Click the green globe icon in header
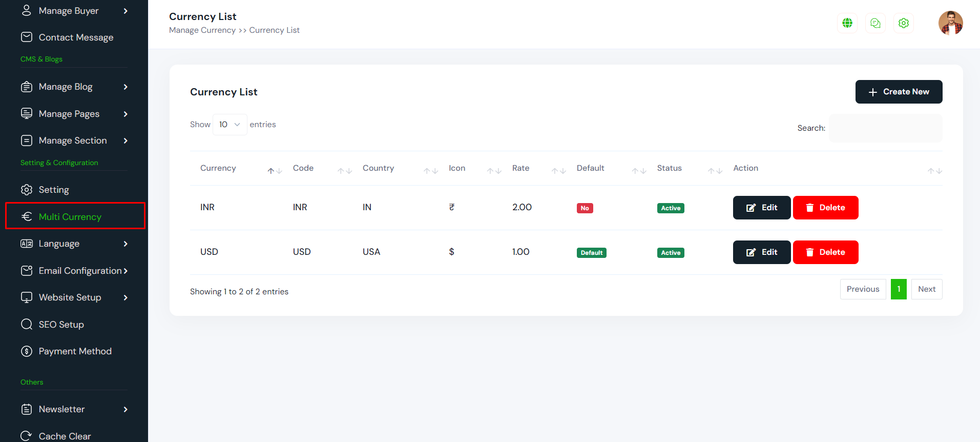 pos(847,23)
